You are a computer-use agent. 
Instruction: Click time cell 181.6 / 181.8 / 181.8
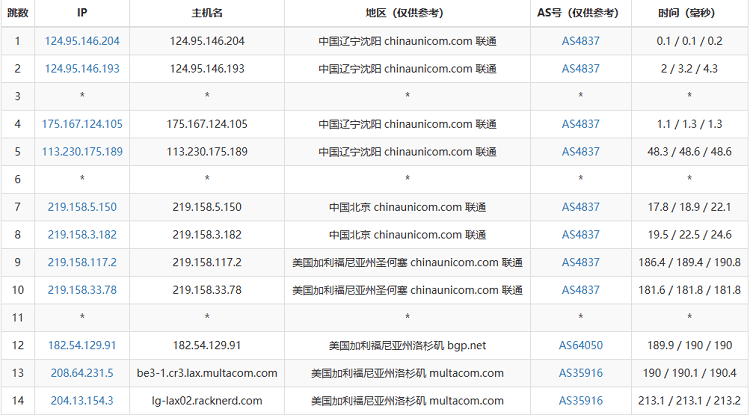point(690,290)
